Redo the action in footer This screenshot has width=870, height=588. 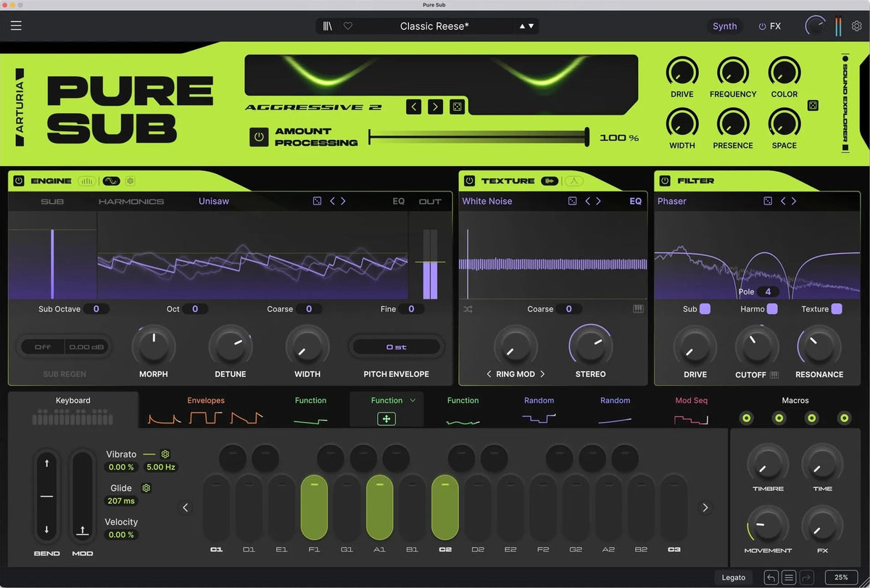coord(807,578)
